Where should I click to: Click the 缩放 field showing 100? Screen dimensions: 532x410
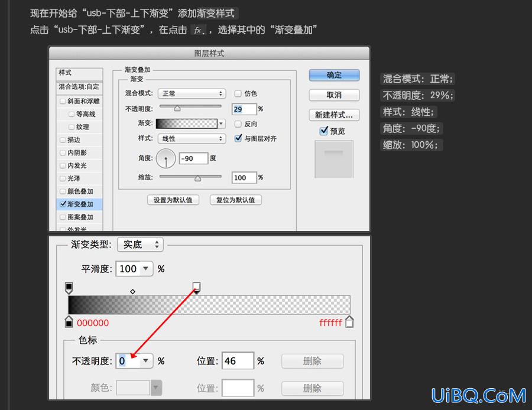point(244,177)
